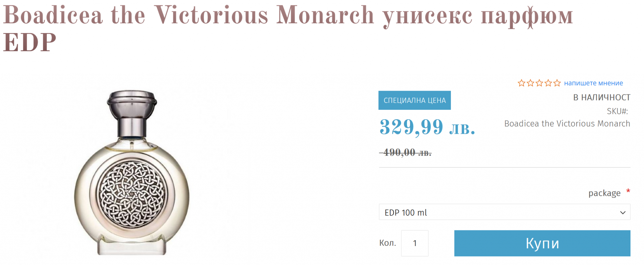The height and width of the screenshot is (265, 644).
Task: Select the third rating star
Action: point(539,83)
